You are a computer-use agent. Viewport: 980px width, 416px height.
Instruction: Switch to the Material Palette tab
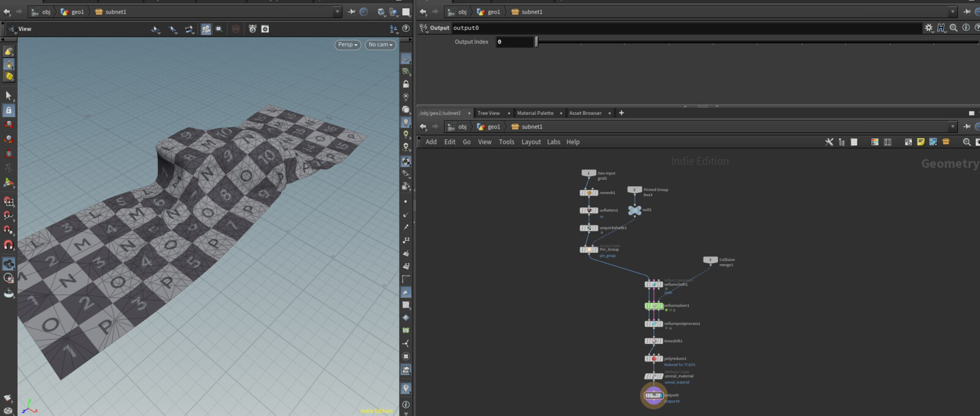pos(535,113)
